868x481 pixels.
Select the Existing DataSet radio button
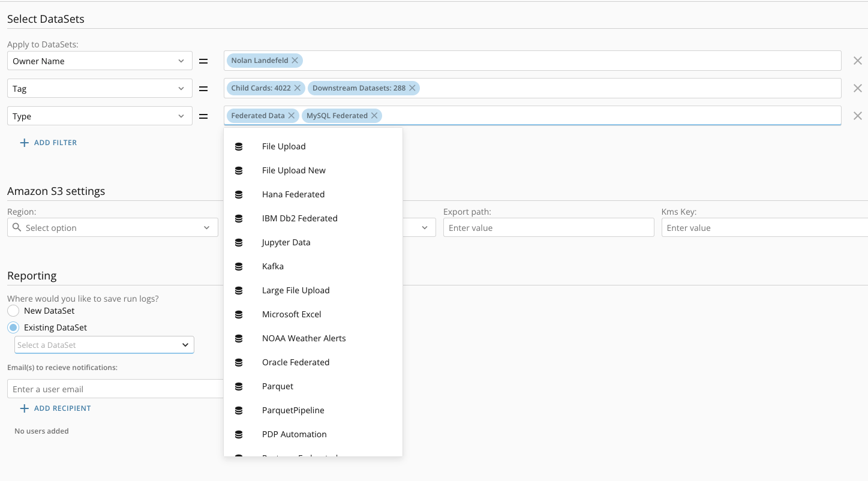pos(13,327)
